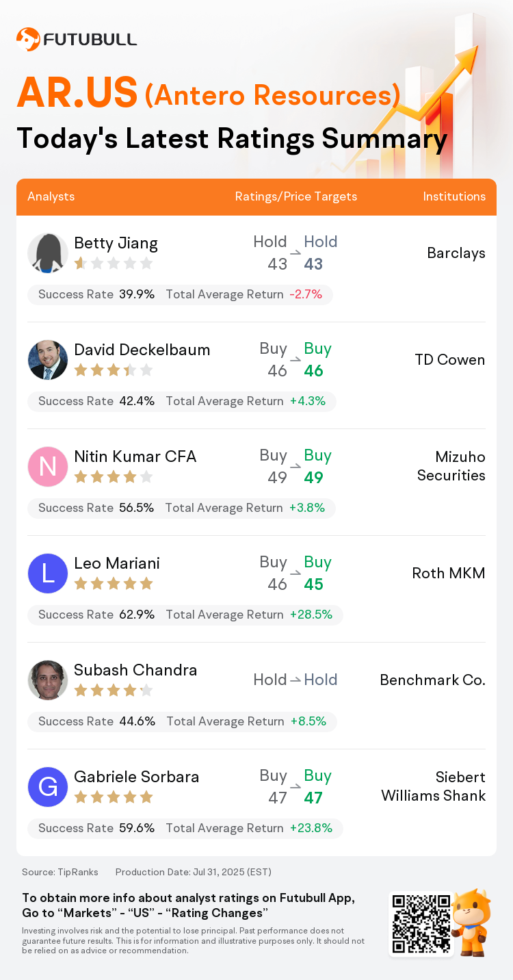Click the orange bull mascot icon
Viewport: 513px width, 980px height.
(x=473, y=922)
